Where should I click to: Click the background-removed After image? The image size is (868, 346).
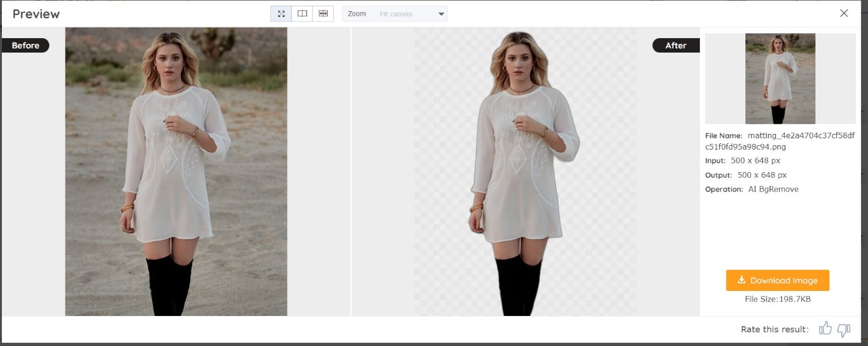point(524,171)
